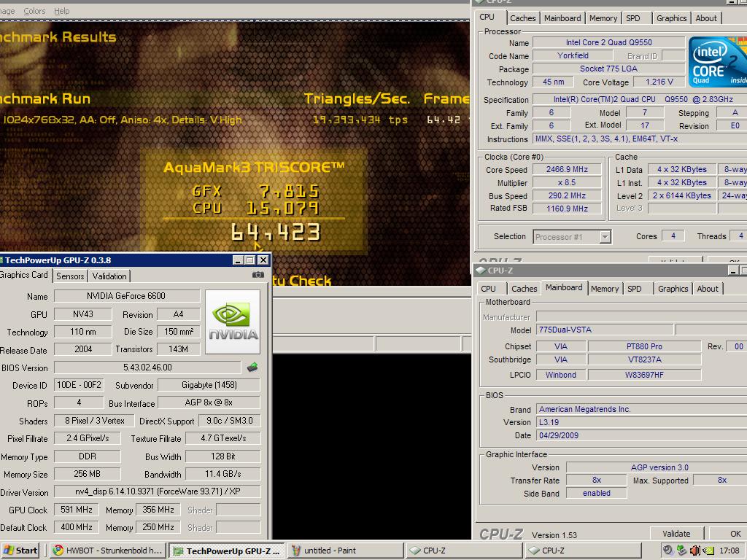Click the GPU-Z screenshot camera icon
The width and height of the screenshot is (747, 560).
[x=258, y=275]
